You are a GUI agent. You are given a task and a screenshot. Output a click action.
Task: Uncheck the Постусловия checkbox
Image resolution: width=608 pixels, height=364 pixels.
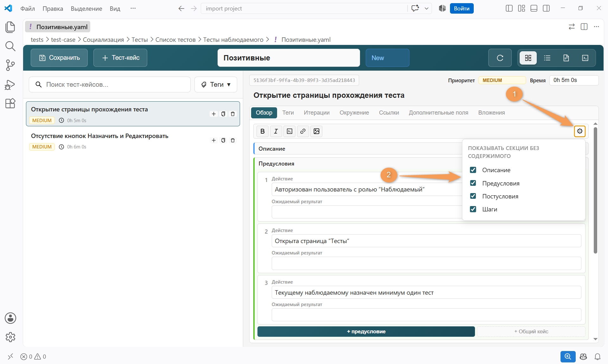[473, 196]
